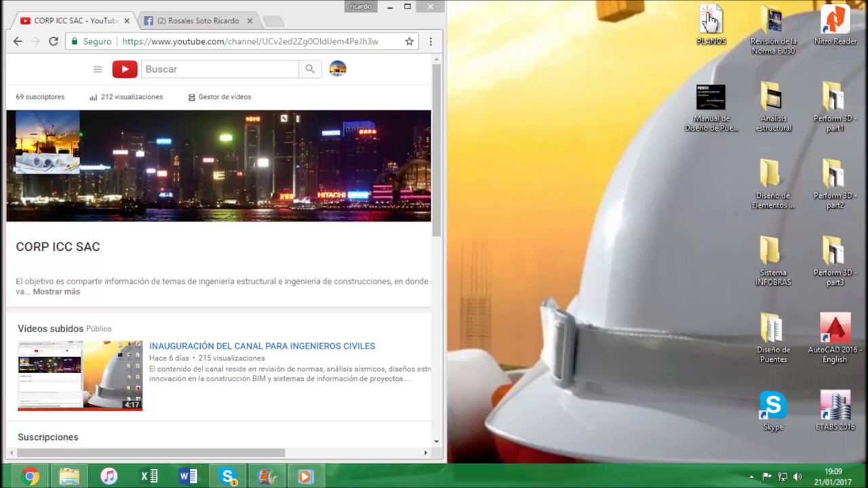Image resolution: width=868 pixels, height=488 pixels.
Task: Expand description with Mostrar más
Action: 56,291
